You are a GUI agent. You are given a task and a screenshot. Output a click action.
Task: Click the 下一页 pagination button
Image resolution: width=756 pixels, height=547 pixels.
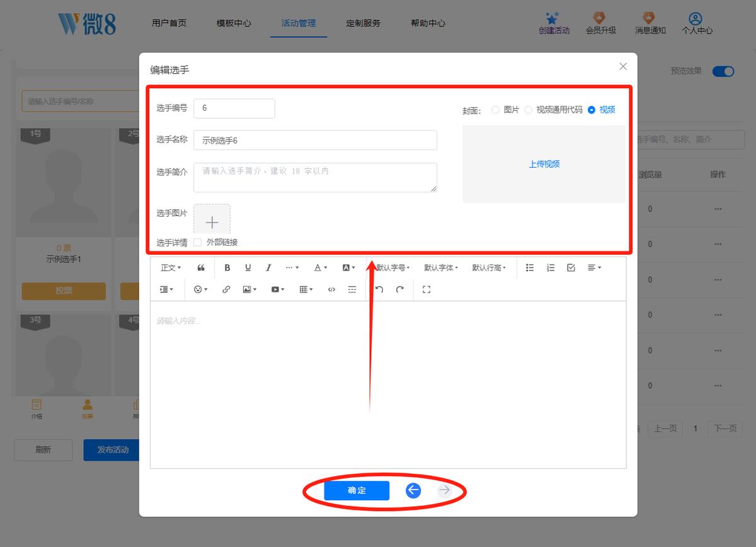[x=725, y=429]
